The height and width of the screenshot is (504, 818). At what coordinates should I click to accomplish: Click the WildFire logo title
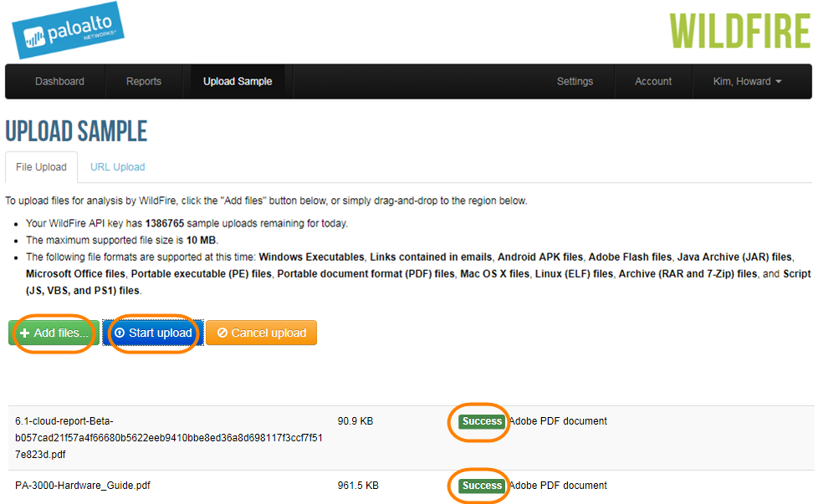pos(739,31)
